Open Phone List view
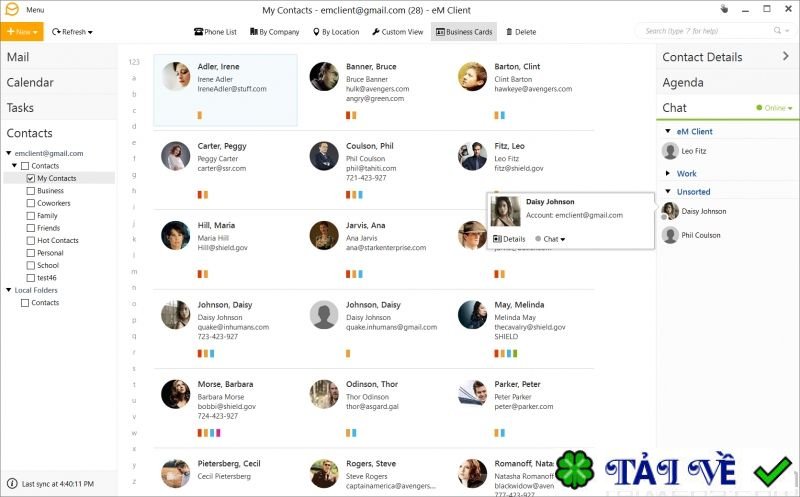The height and width of the screenshot is (497, 800). pos(215,32)
